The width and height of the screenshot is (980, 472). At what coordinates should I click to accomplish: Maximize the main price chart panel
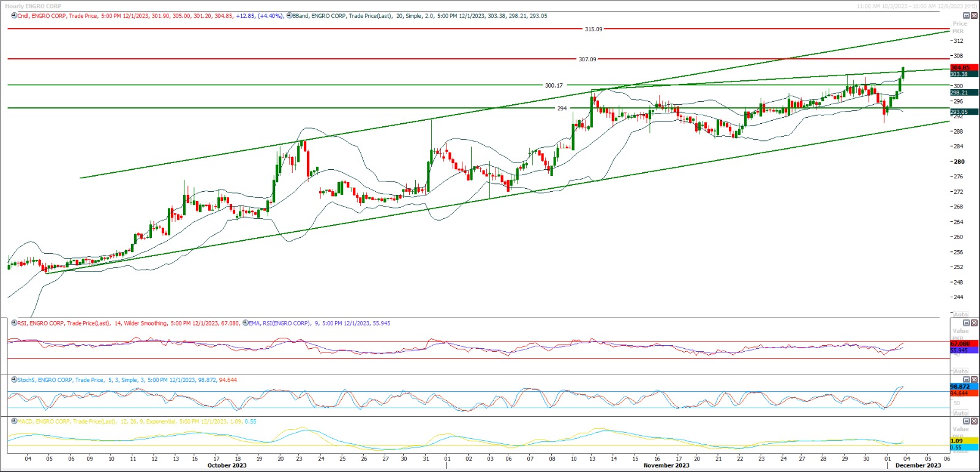point(967,16)
